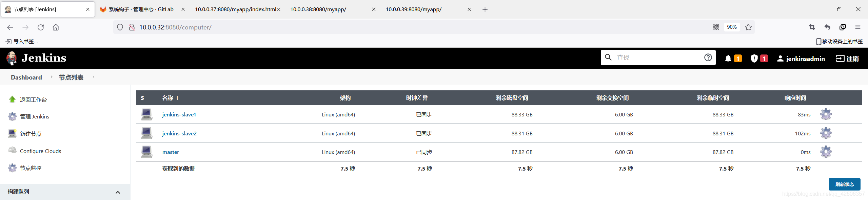Click the 节点列表 breadcrumb
This screenshot has height=200, width=868.
[71, 77]
